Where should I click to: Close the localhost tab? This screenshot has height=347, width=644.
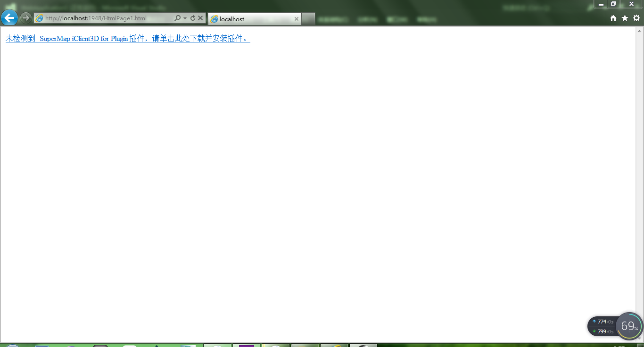point(297,19)
